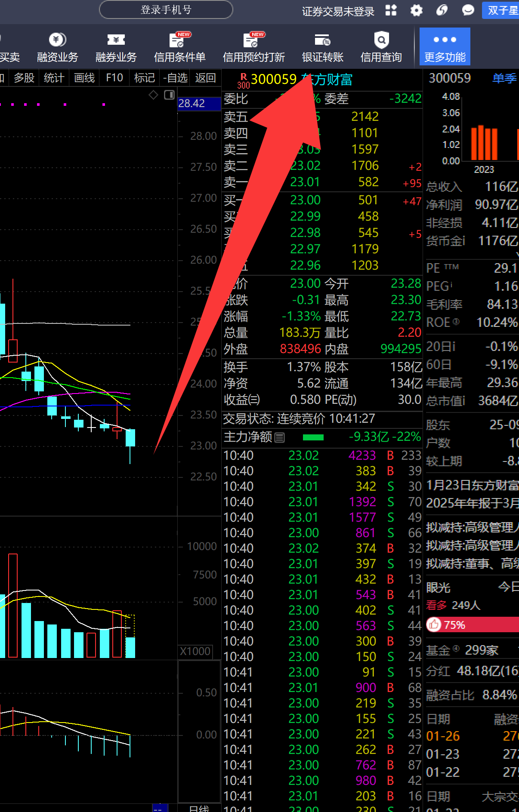Click the trade tick with volume 1577

[322, 517]
